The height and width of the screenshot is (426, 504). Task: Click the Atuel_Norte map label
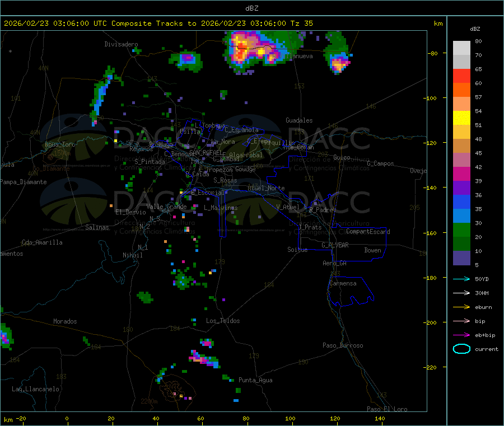[x=266, y=188]
